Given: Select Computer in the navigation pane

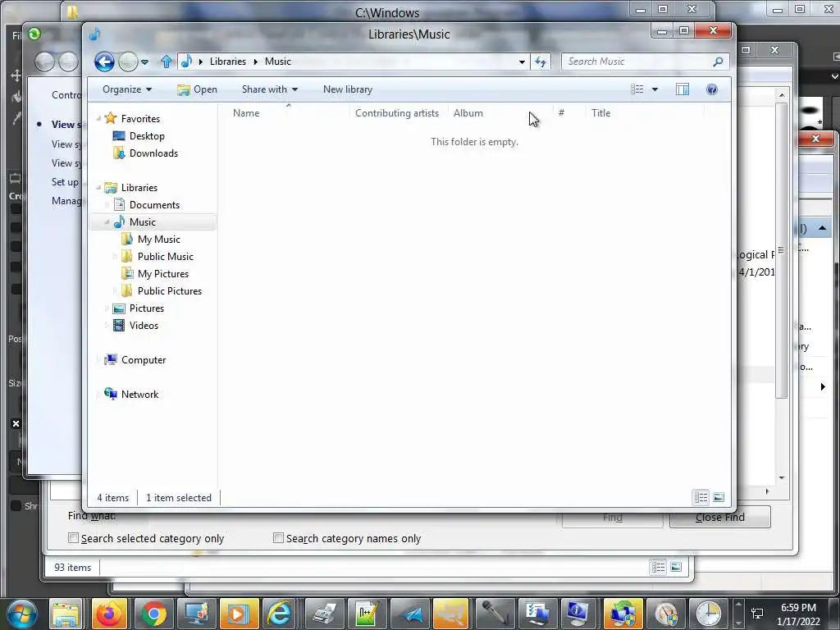Looking at the screenshot, I should (144, 360).
